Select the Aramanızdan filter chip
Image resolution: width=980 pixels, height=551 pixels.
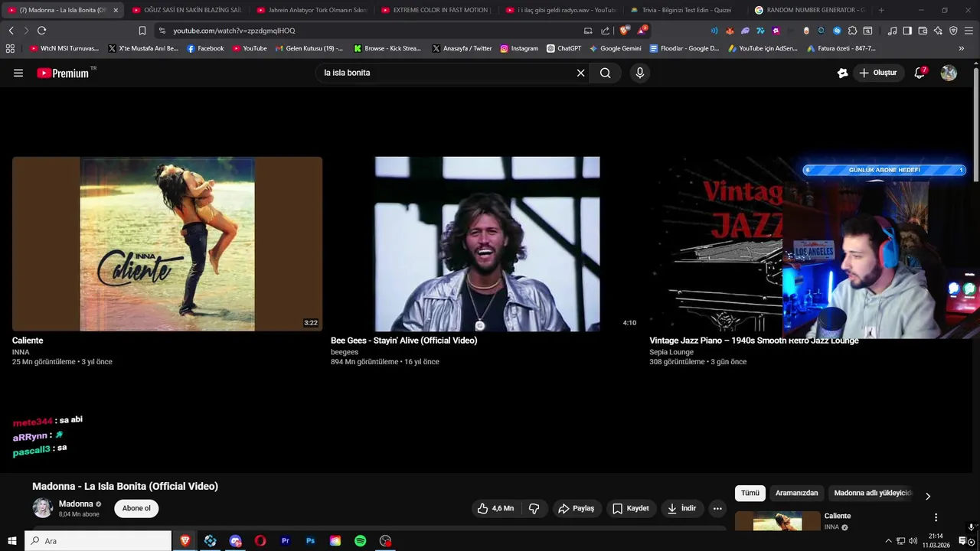(796, 494)
